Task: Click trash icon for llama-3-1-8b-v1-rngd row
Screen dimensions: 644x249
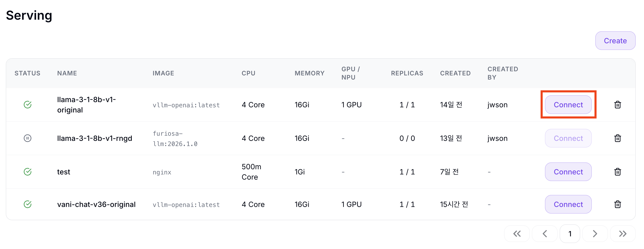Action: click(x=617, y=138)
